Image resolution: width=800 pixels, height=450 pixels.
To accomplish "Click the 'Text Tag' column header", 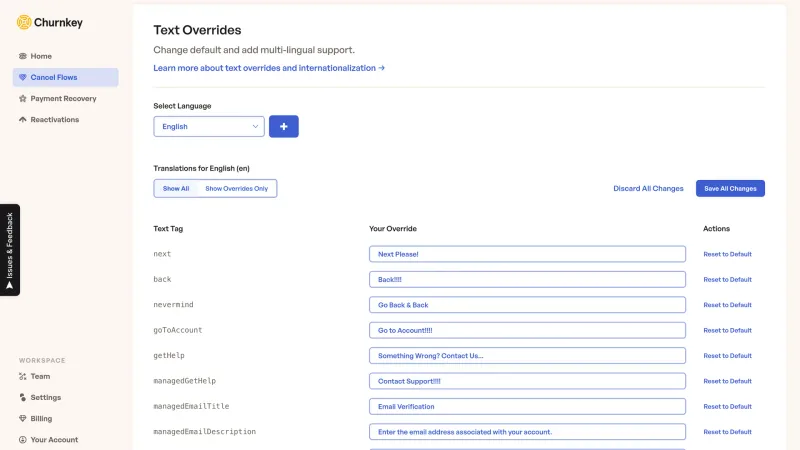I will pyautogui.click(x=168, y=229).
